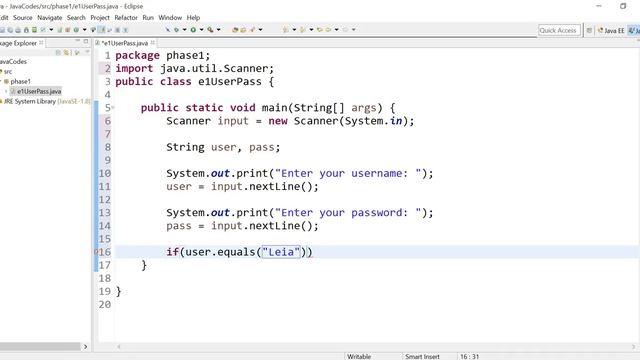Close the Package Explorer view tab
This screenshot has height=360, width=640.
coord(41,42)
